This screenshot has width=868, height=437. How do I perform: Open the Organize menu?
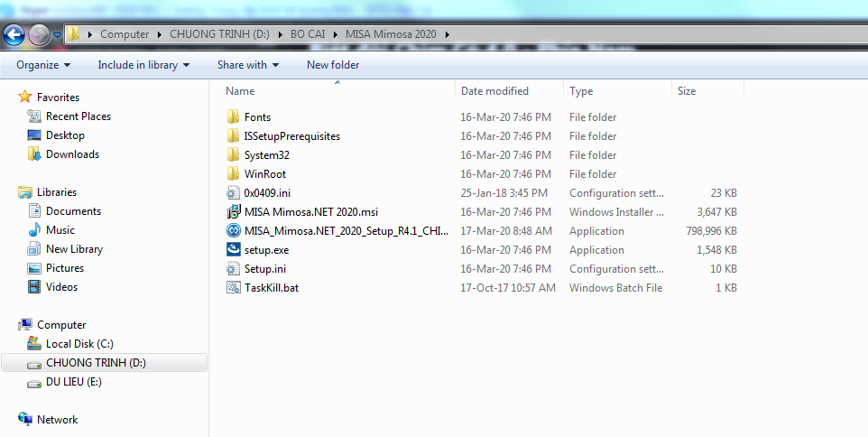point(43,65)
